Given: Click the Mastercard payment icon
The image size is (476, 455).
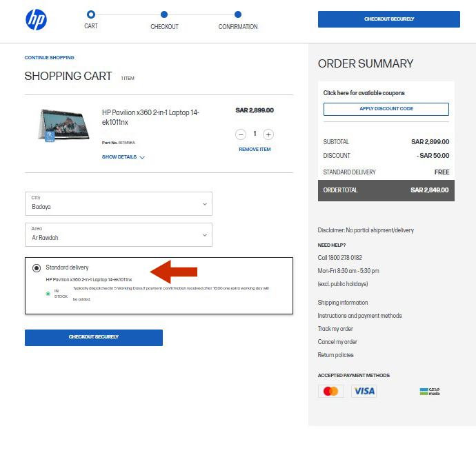Looking at the screenshot, I should coord(330,392).
